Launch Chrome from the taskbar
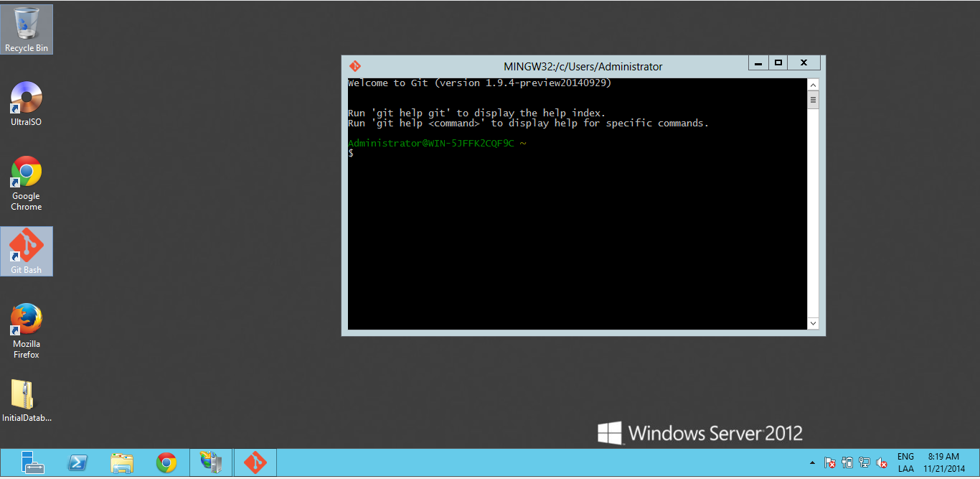 click(x=168, y=462)
